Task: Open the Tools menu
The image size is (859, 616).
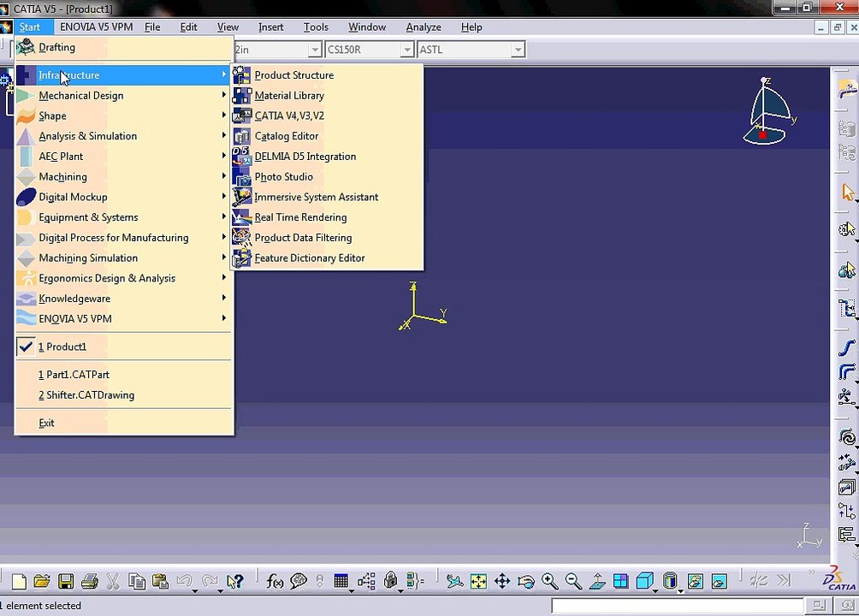Action: (x=316, y=27)
